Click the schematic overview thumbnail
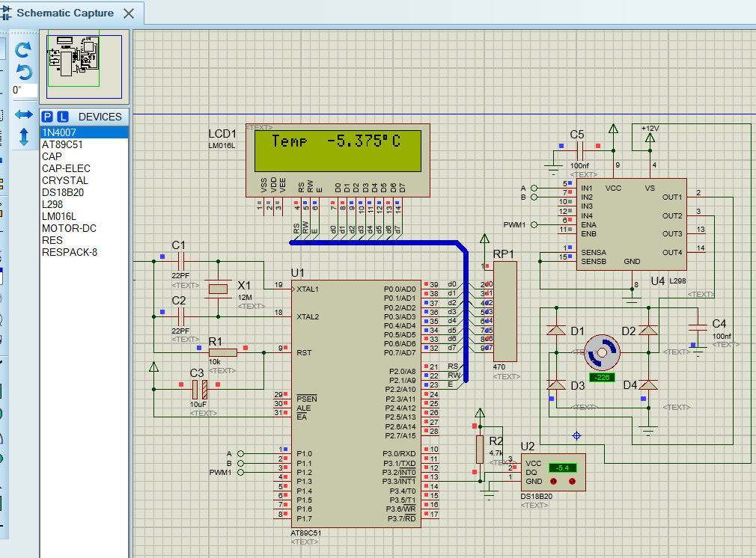 tap(84, 65)
